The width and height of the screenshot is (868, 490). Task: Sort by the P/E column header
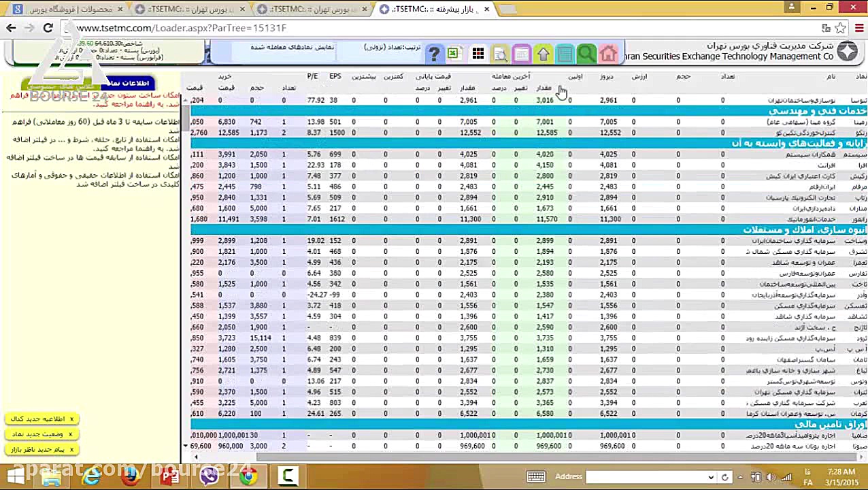(312, 76)
